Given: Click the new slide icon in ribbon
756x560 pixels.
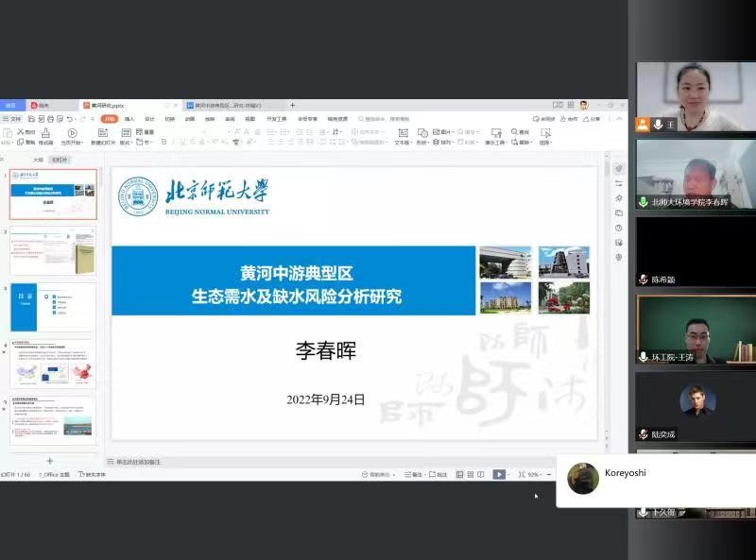Looking at the screenshot, I should [103, 133].
